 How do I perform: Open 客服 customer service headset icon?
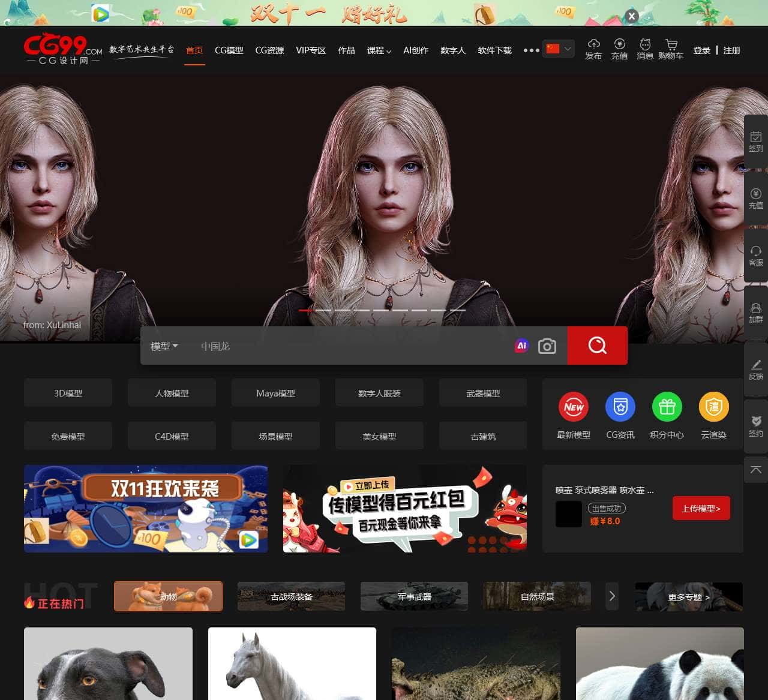coord(756,256)
